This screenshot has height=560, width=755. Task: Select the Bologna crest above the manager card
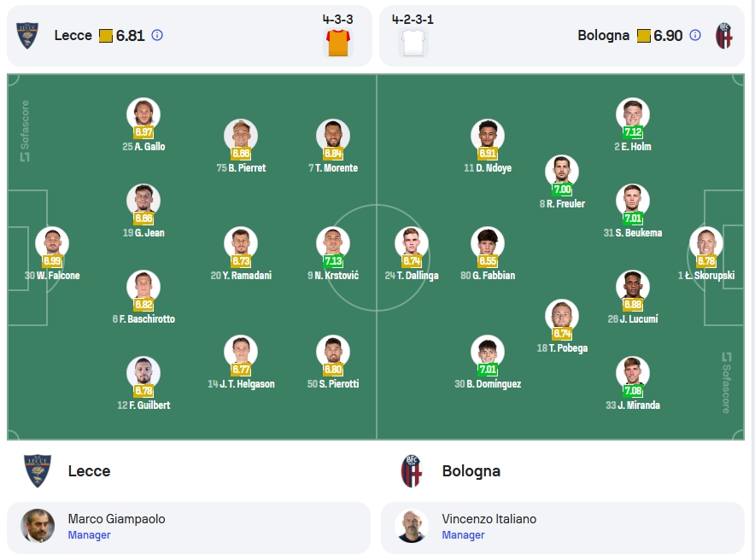point(412,471)
